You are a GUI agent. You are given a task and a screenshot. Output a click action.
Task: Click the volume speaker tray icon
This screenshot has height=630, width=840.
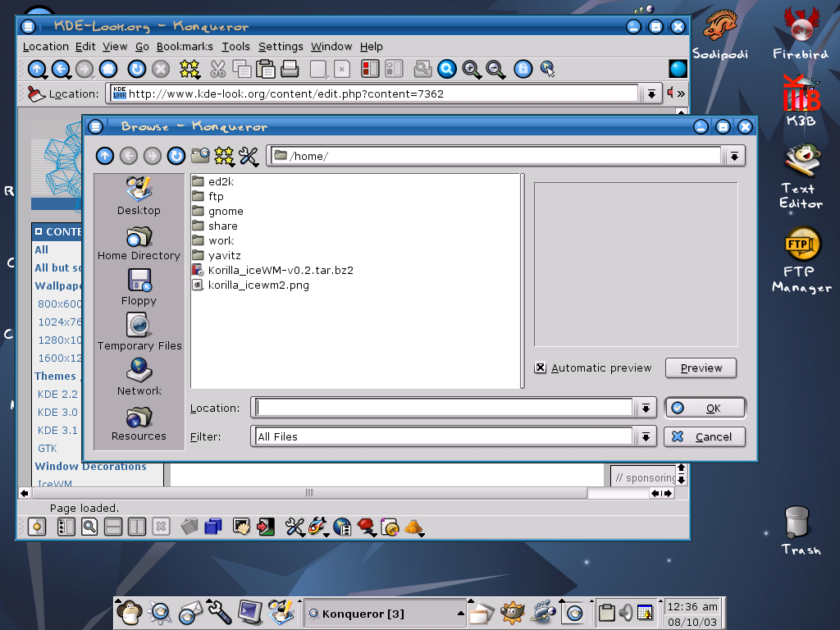(626, 612)
